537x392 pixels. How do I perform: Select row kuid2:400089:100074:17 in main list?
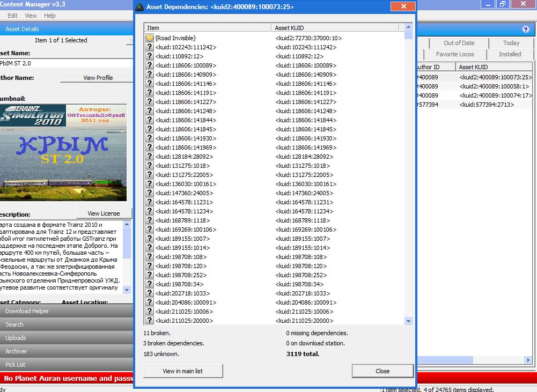(x=475, y=95)
